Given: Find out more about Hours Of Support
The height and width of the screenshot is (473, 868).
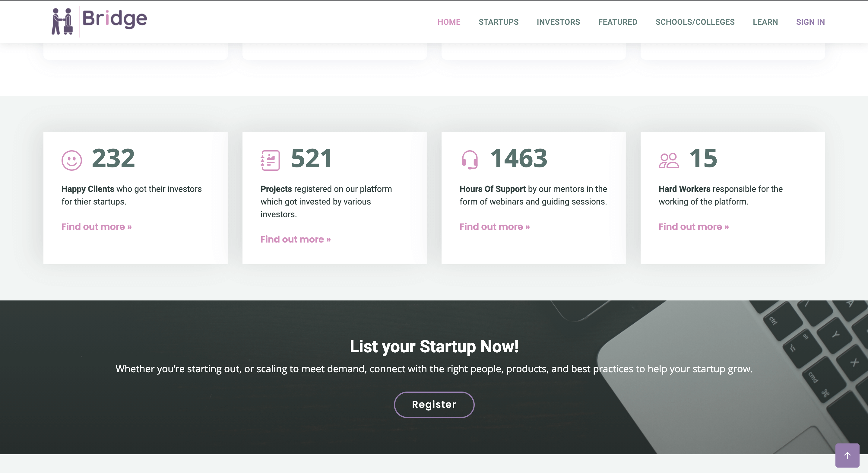Looking at the screenshot, I should coord(494,227).
